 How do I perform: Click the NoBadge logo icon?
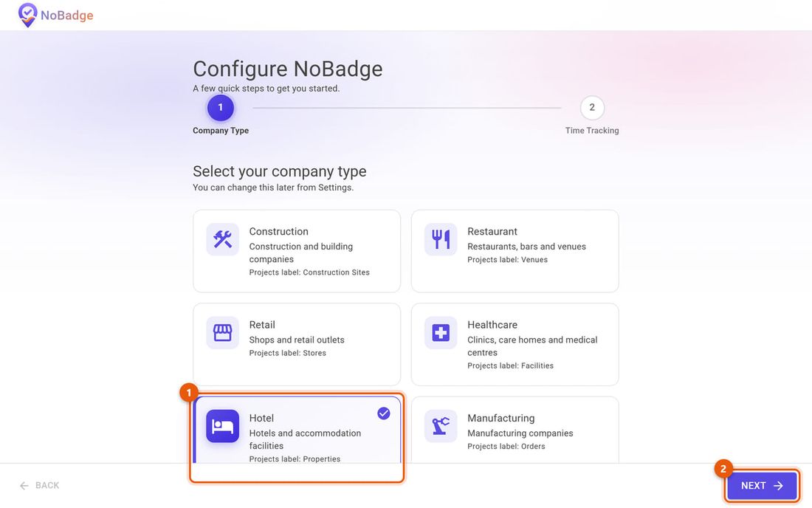[x=27, y=15]
